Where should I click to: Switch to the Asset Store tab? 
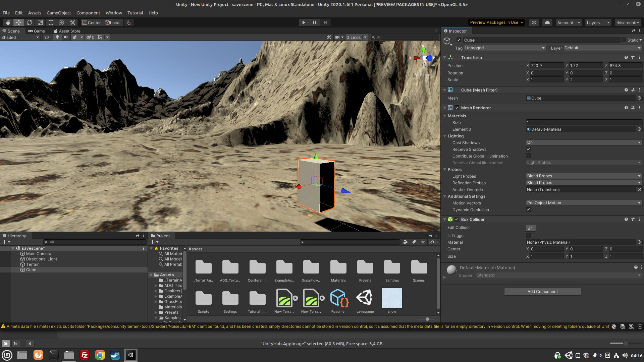tap(67, 31)
